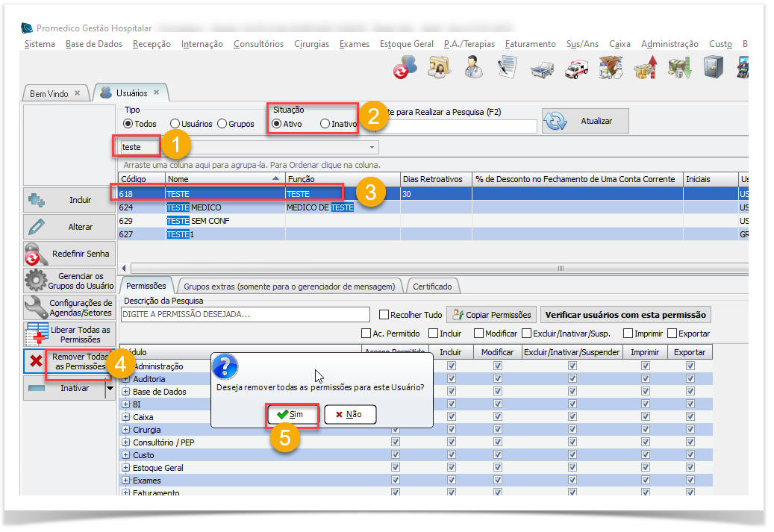Check the Recolher Tudo checkbox
Screen dimensions: 774x532
(x=384, y=315)
